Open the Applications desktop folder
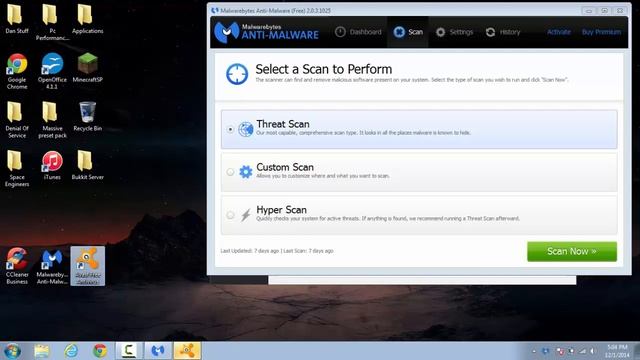640x360 pixels. tap(87, 18)
